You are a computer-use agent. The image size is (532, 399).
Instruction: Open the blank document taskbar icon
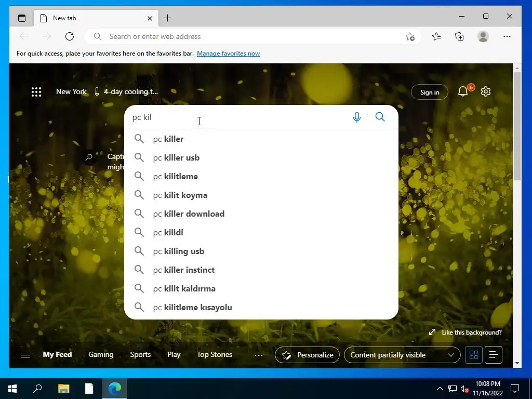[x=89, y=389]
